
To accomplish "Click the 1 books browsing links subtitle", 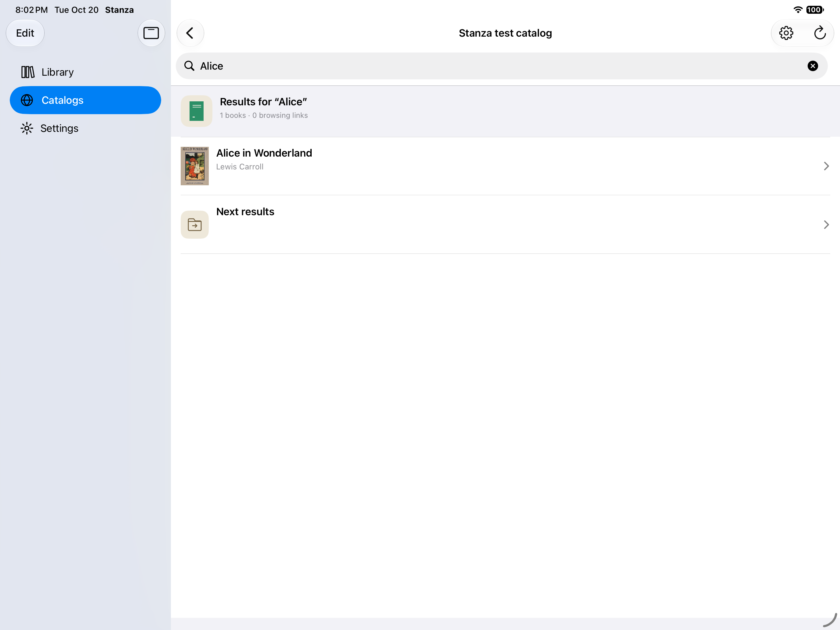I will tap(263, 115).
